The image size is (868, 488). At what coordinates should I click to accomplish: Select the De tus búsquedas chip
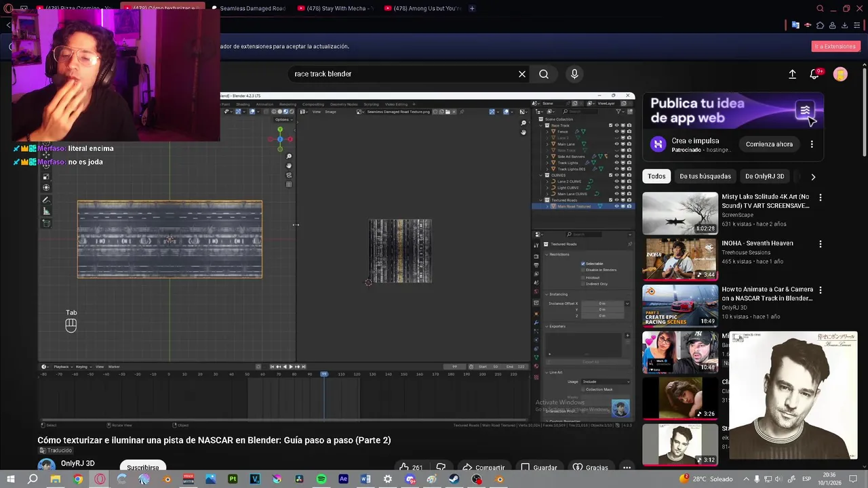(705, 176)
